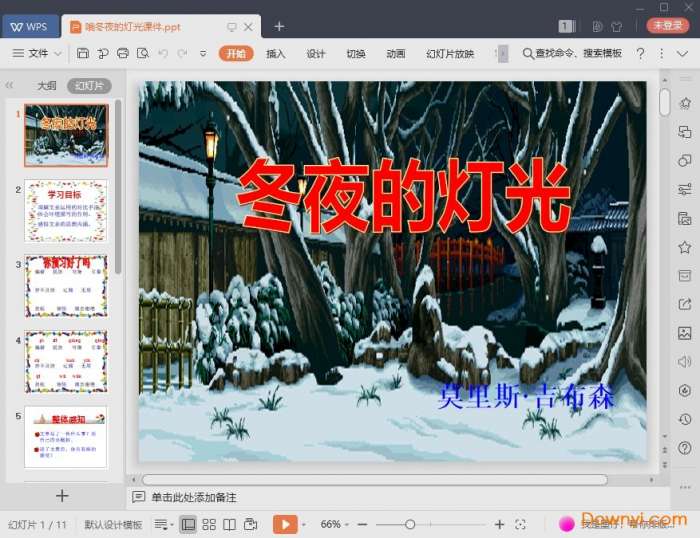Click the share export icon in right sidebar
700x538 pixels.
click(685, 304)
